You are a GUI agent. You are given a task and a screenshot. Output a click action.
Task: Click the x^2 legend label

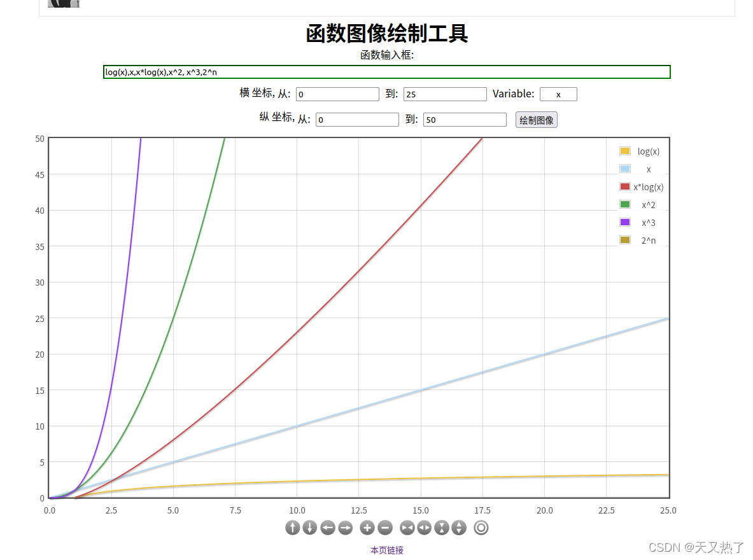649,205
